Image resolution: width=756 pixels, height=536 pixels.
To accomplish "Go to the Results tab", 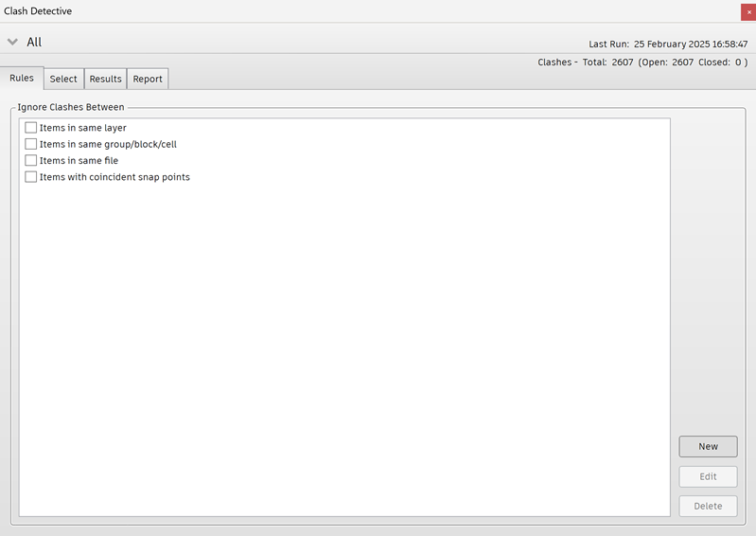I will 106,79.
